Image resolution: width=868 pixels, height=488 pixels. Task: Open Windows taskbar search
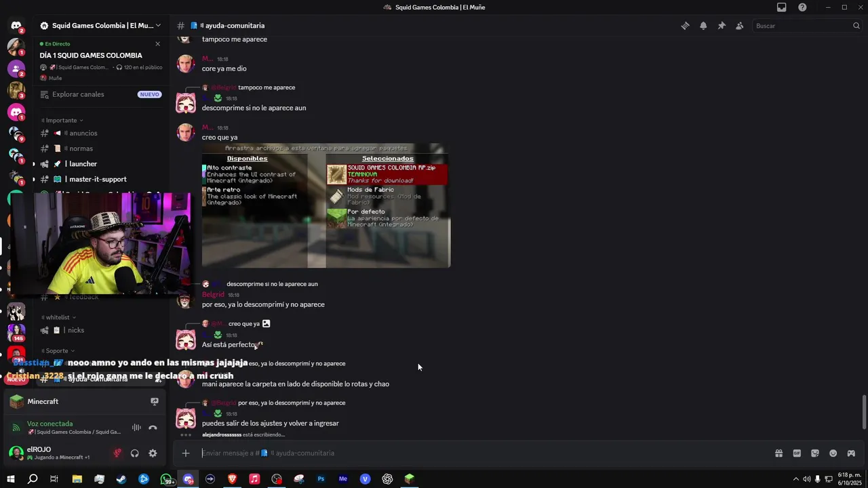point(33,479)
